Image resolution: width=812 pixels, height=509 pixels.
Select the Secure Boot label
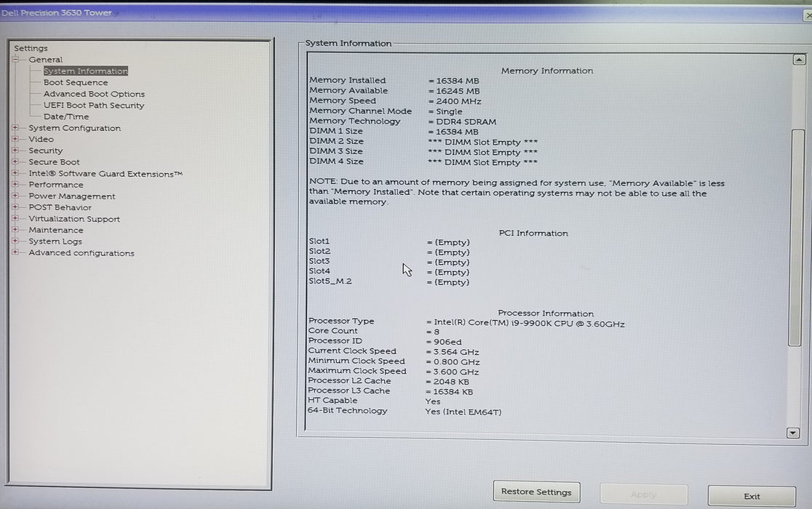click(55, 162)
